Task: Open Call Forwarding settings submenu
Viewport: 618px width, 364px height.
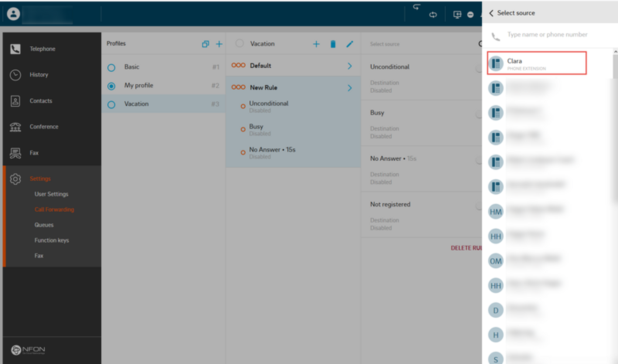Action: [54, 210]
